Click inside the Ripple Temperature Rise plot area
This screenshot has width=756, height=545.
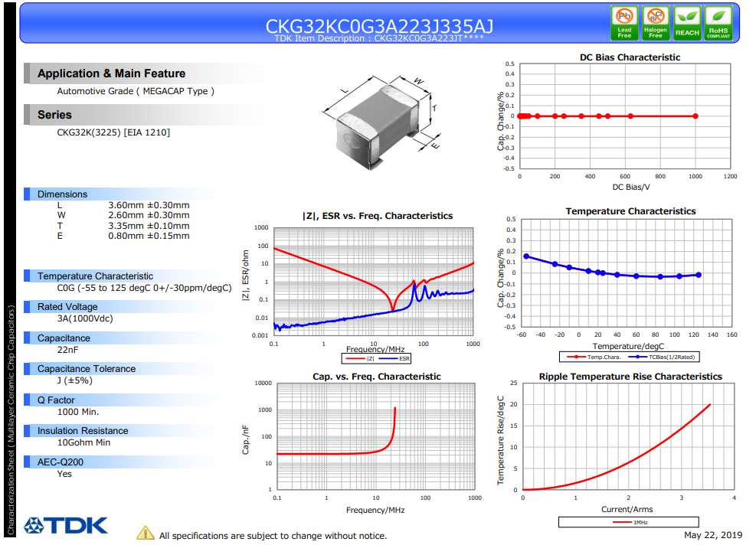coord(628,436)
